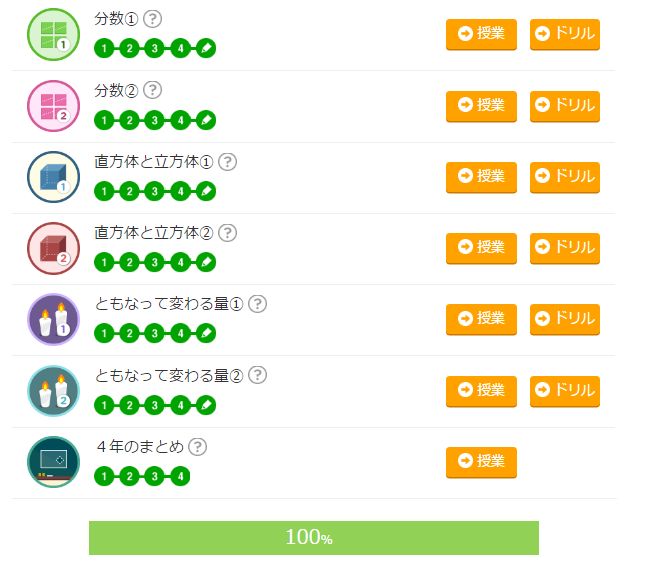Open the ともなって変わる量① title link

click(169, 304)
